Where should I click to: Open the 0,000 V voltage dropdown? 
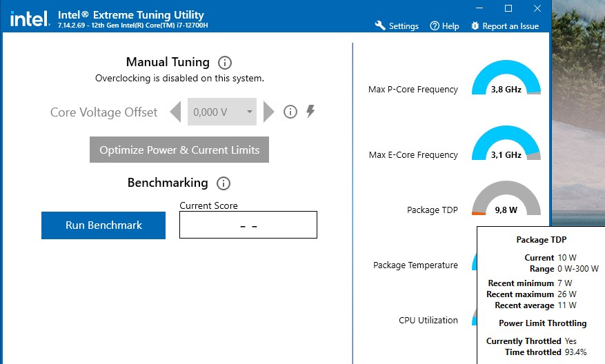point(222,112)
